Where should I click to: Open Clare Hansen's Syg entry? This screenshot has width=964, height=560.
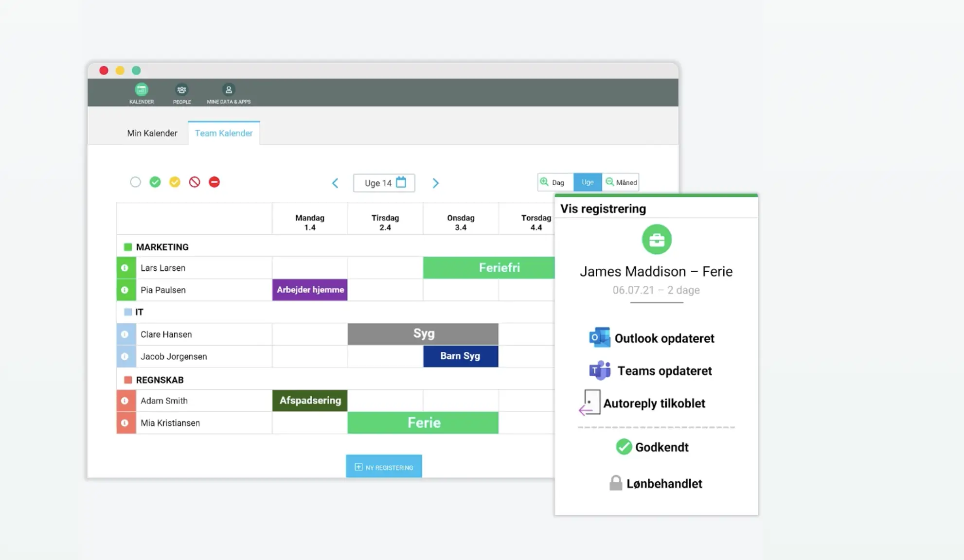pyautogui.click(x=423, y=334)
